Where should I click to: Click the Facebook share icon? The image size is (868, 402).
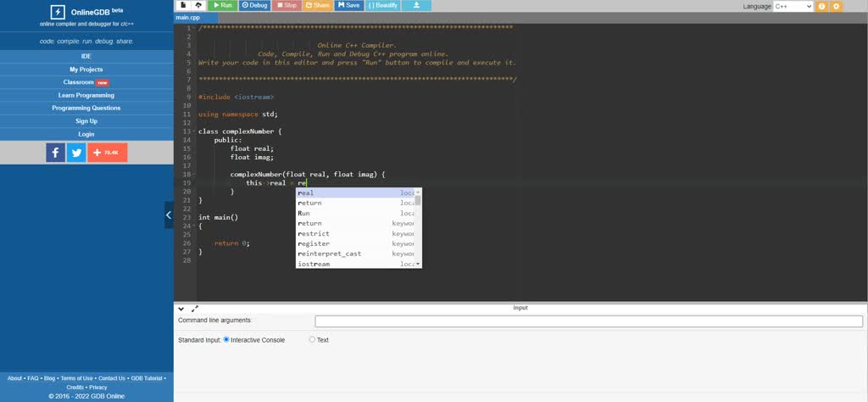coord(55,153)
